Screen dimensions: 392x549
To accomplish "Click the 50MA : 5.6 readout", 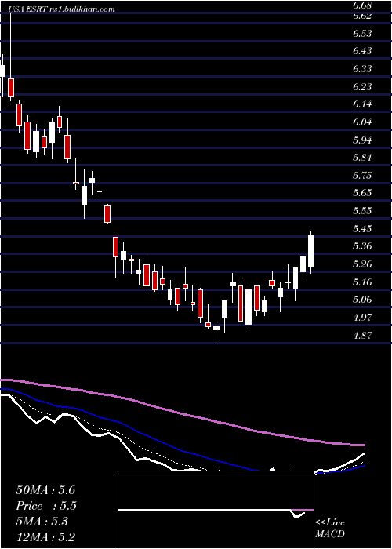I will [45, 490].
